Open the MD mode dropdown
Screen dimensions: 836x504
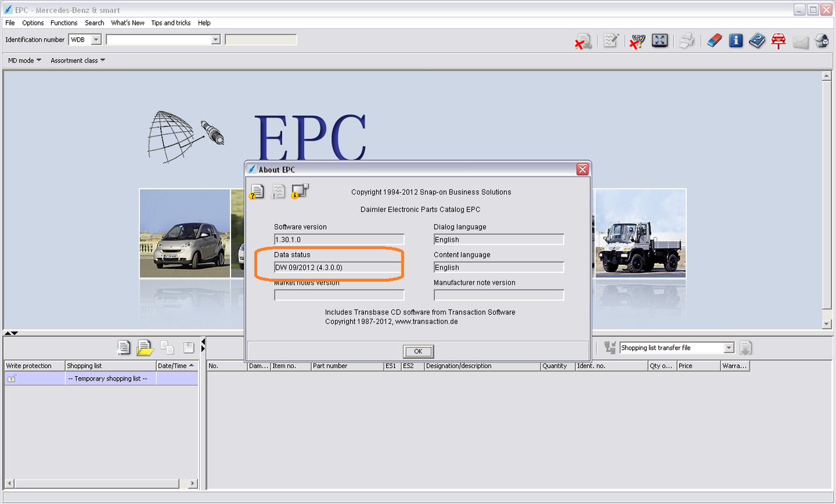click(25, 61)
